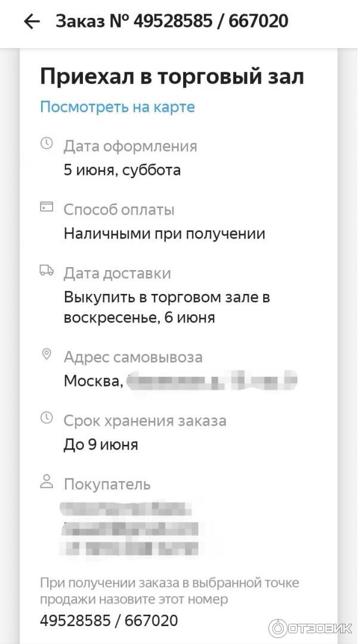
Task: Tap the person icon beside Покупатель
Action: 47,482
